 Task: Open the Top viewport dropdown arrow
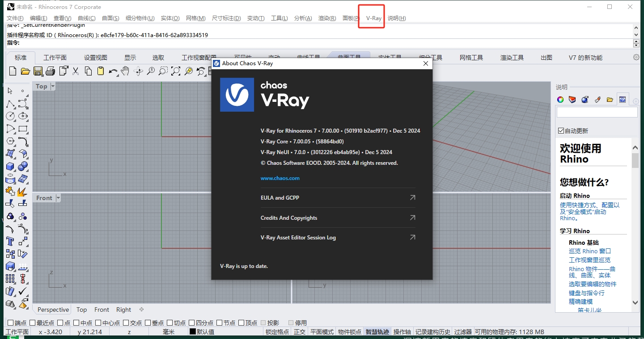[x=53, y=86]
